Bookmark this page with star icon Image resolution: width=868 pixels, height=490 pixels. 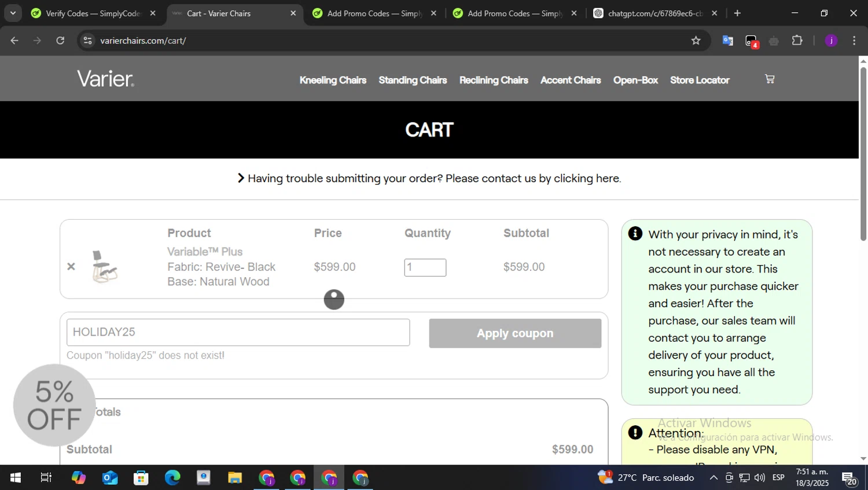(x=696, y=40)
